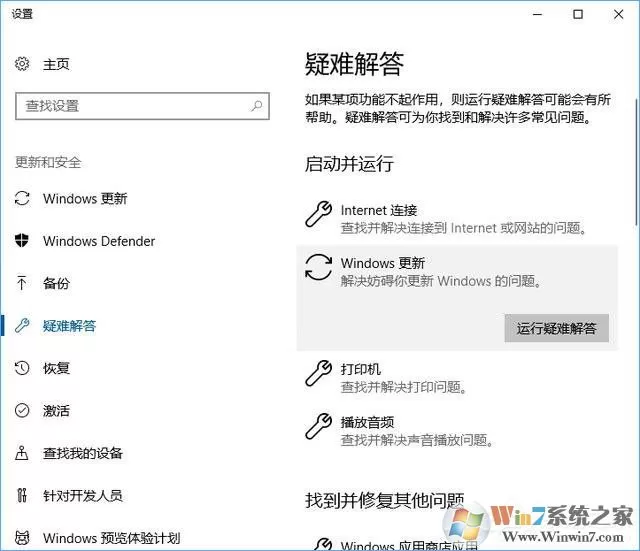This screenshot has height=551, width=640.
Task: Click the vertical scrollbar on right edge
Action: tap(637, 162)
